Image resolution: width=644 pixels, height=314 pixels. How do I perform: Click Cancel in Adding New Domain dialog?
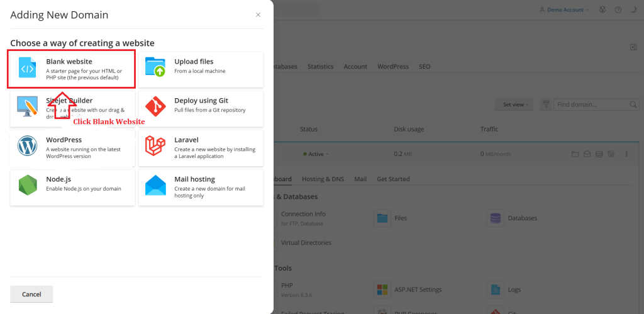31,294
